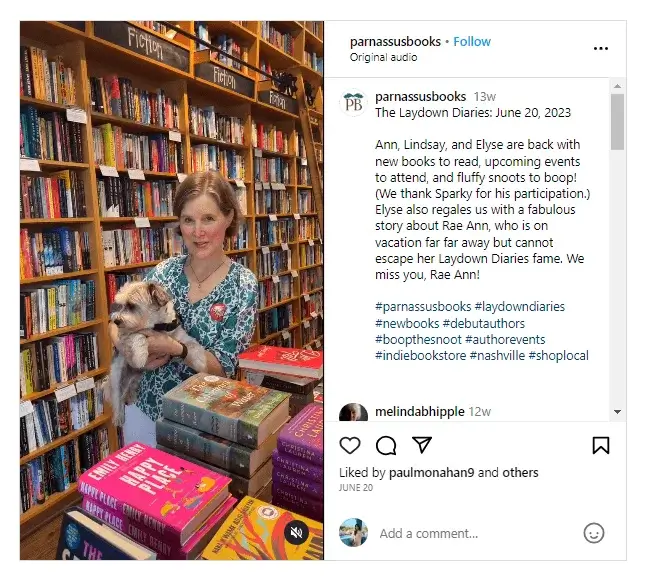Screen dimensions: 645x584
Task: Open melindabhipple's avatar picture
Action: tap(353, 413)
